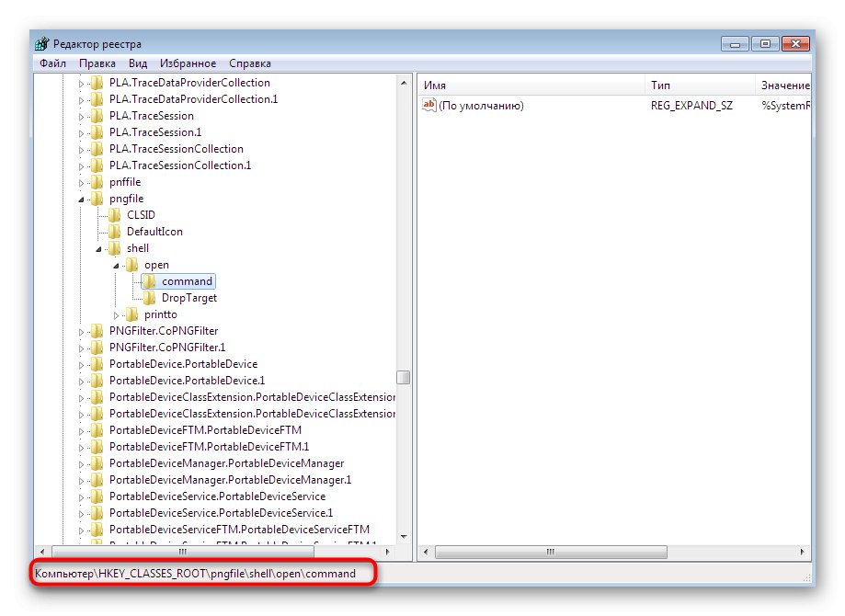Expand the pnffile key
Viewport: 845px width, 616px height.
(81, 183)
